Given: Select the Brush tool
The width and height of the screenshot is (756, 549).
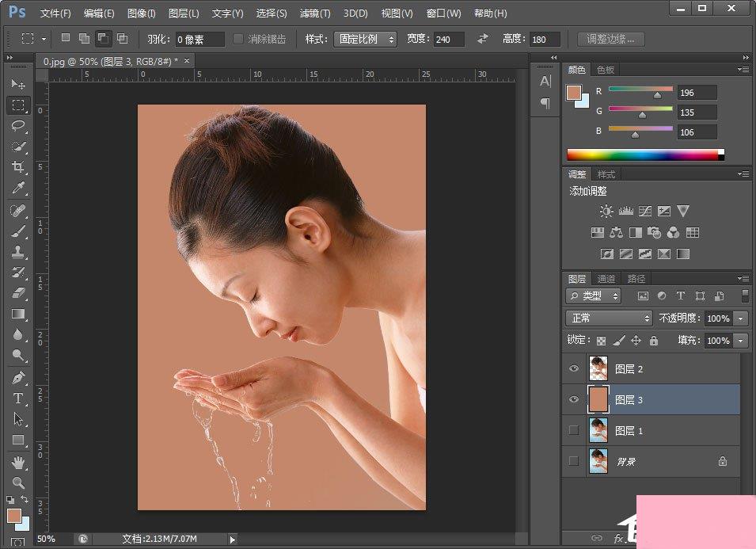Looking at the screenshot, I should (18, 231).
